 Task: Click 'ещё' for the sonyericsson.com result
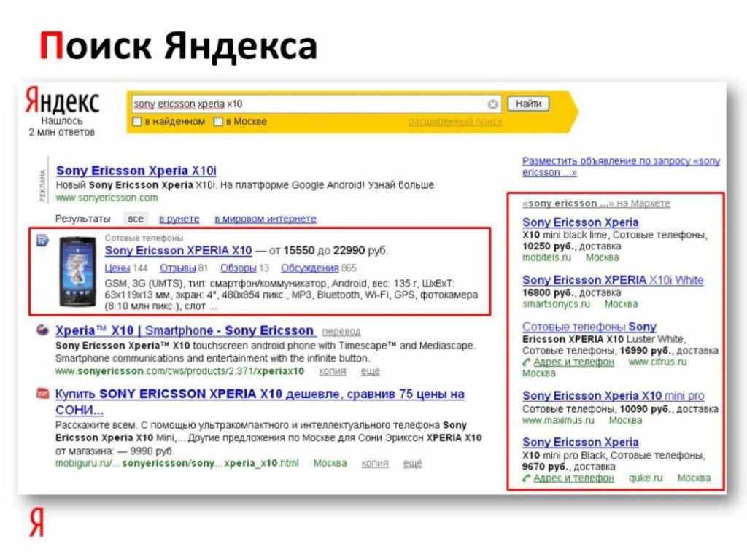click(x=370, y=371)
